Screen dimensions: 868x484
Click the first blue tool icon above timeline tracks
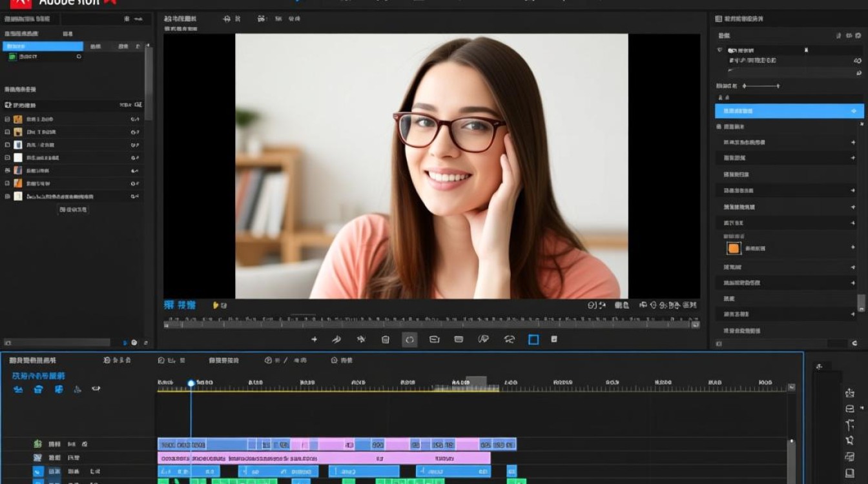18,389
